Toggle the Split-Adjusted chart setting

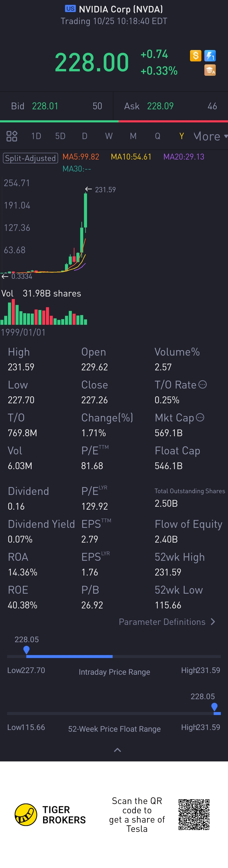point(30,158)
